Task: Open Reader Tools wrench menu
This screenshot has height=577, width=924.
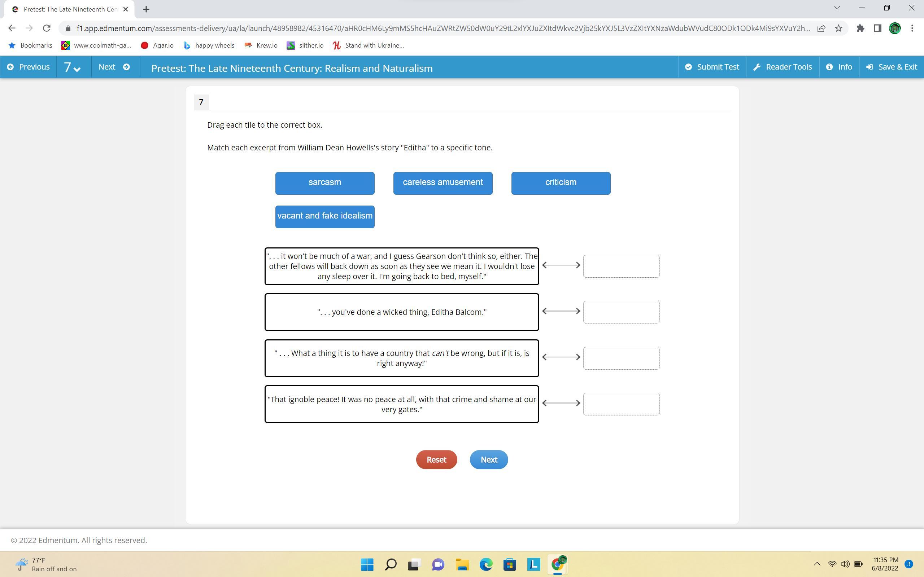Action: tap(783, 67)
